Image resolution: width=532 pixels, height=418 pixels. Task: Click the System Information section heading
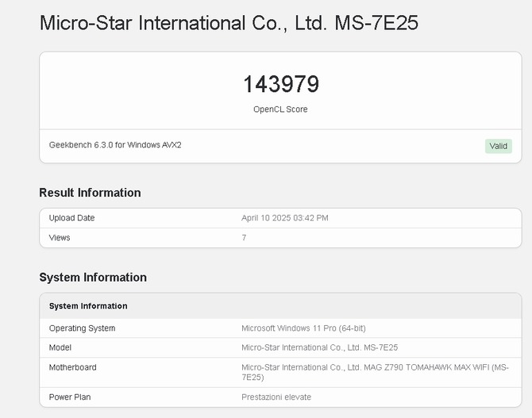coord(93,278)
